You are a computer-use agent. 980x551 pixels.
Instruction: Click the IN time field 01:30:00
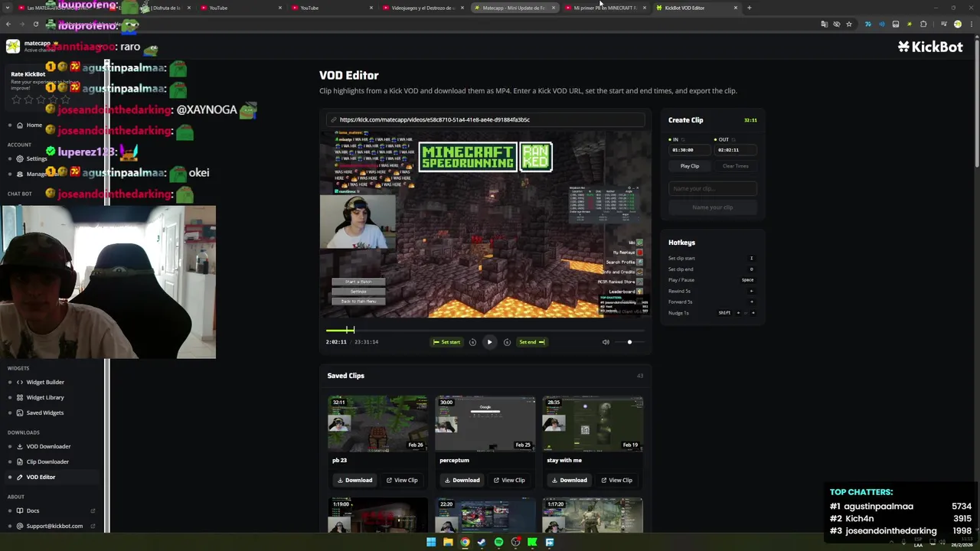[x=690, y=150]
